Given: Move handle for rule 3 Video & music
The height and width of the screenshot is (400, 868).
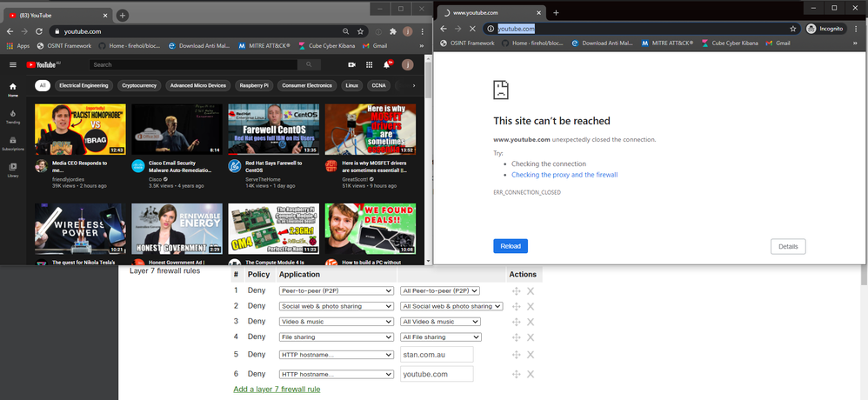Looking at the screenshot, I should [x=517, y=322].
